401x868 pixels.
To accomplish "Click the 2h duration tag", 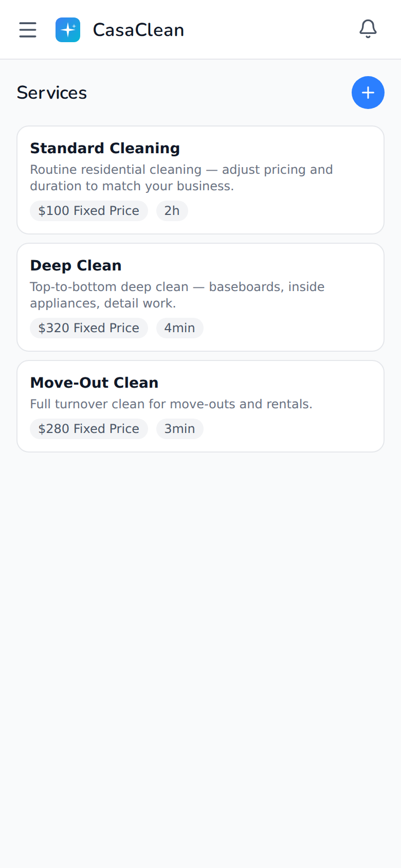I will click(172, 211).
